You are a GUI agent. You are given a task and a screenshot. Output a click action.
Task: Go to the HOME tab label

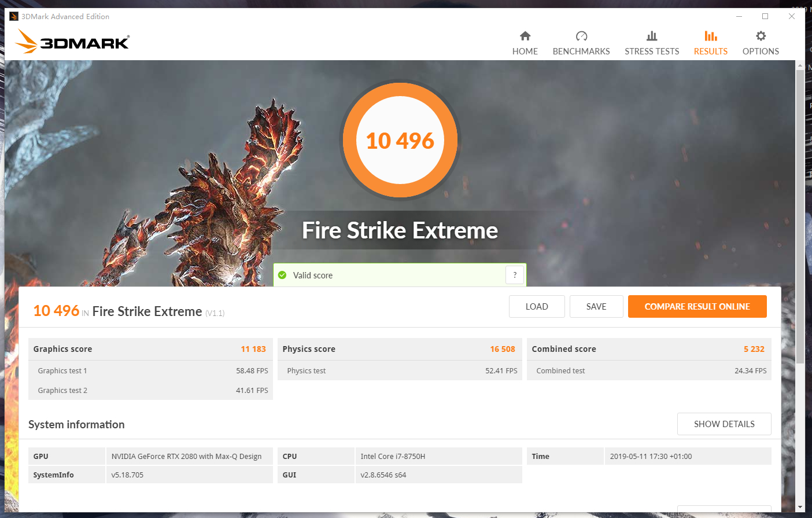tap(525, 52)
